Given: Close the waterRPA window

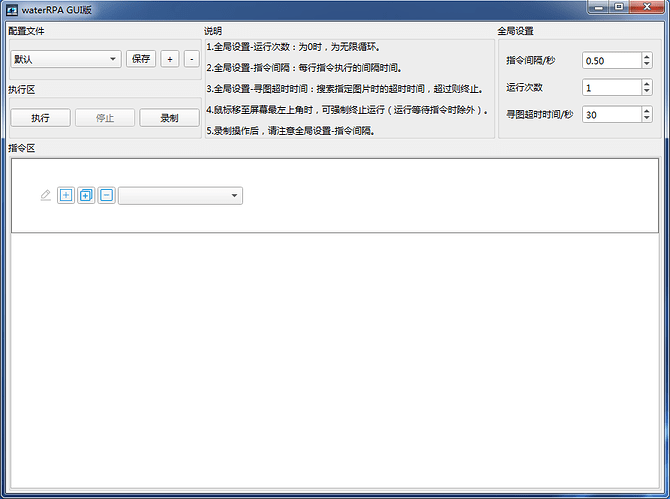Looking at the screenshot, I should click(647, 7).
